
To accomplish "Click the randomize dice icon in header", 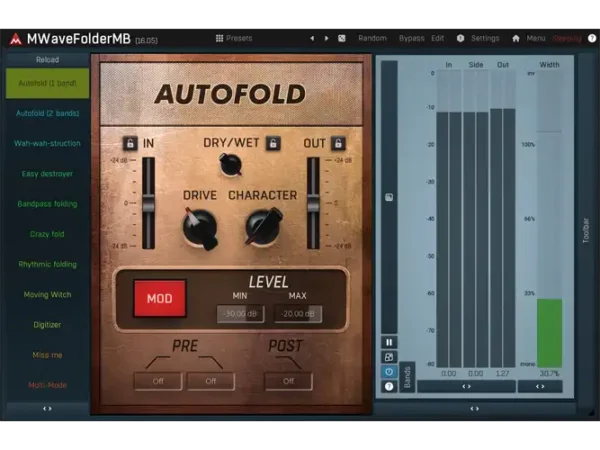I will [342, 38].
